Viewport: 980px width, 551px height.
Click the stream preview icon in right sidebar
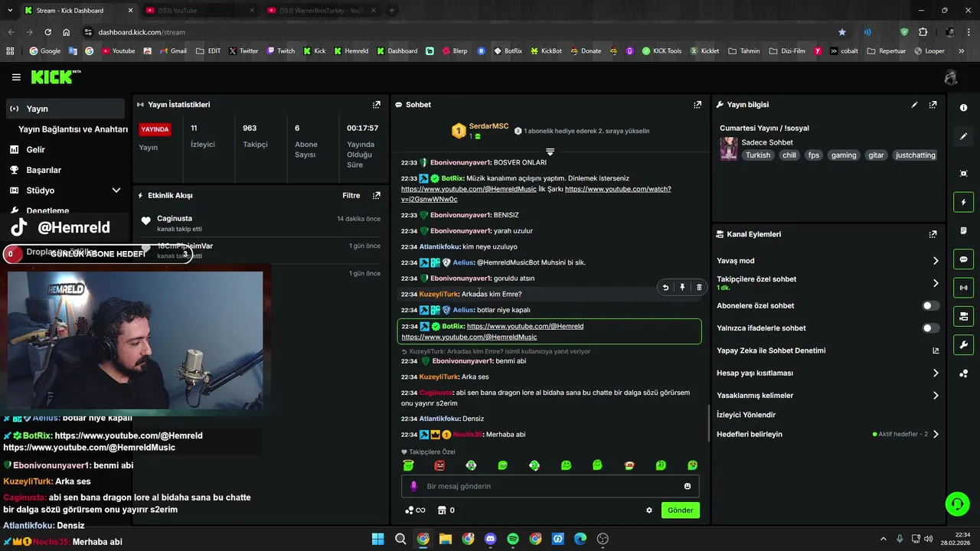pos(963,174)
